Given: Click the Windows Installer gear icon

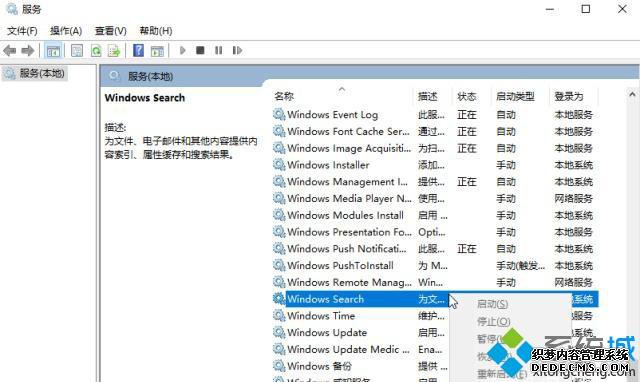Looking at the screenshot, I should click(279, 164).
